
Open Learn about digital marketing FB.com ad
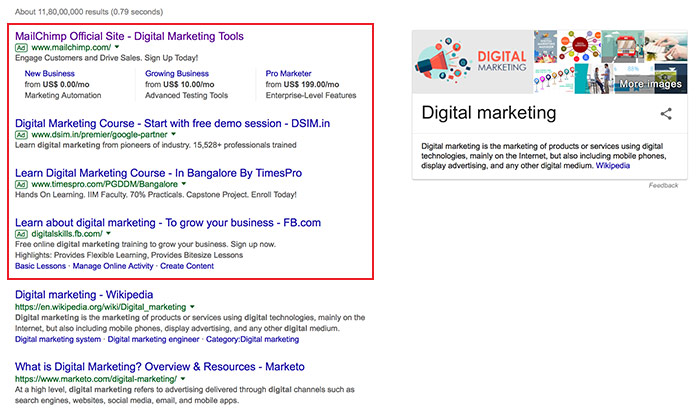click(168, 222)
